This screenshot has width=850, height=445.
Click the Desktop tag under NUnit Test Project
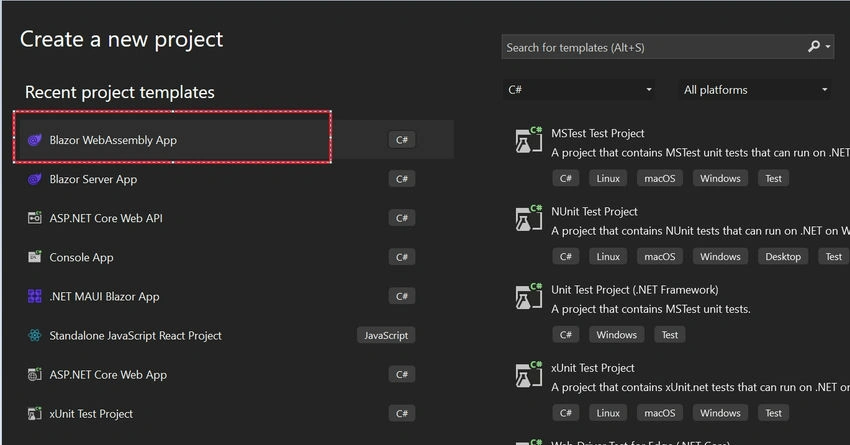click(x=783, y=256)
